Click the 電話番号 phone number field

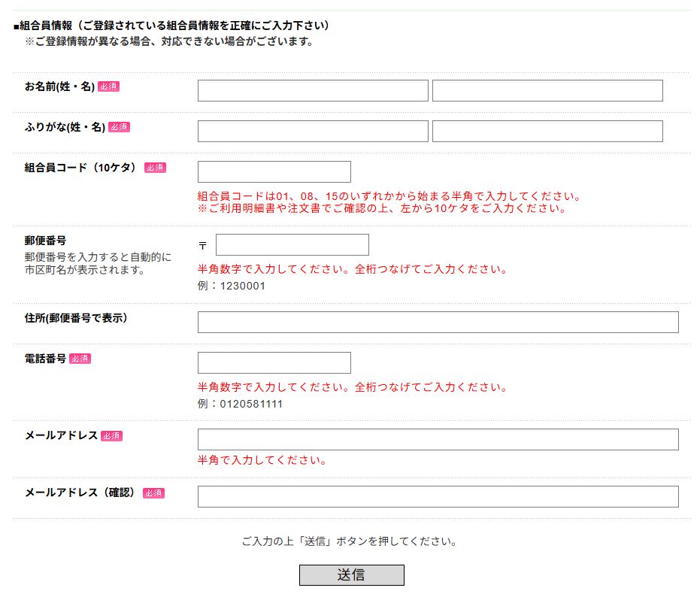273,362
